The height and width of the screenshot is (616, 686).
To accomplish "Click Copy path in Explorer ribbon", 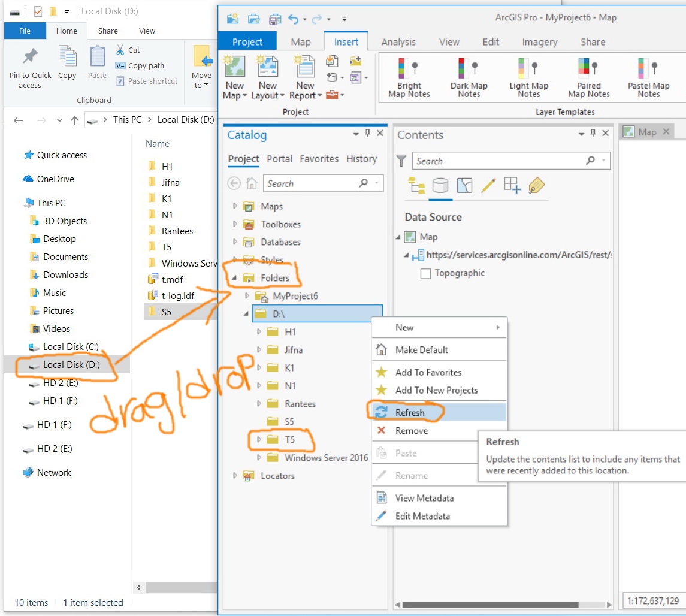I will tap(140, 66).
